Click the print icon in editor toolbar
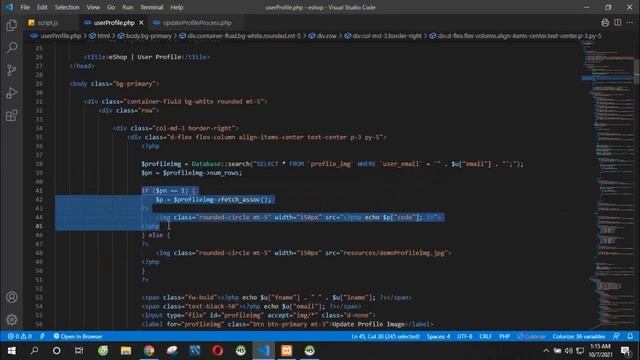Screen dimensions: 640x360 (x=605, y=23)
